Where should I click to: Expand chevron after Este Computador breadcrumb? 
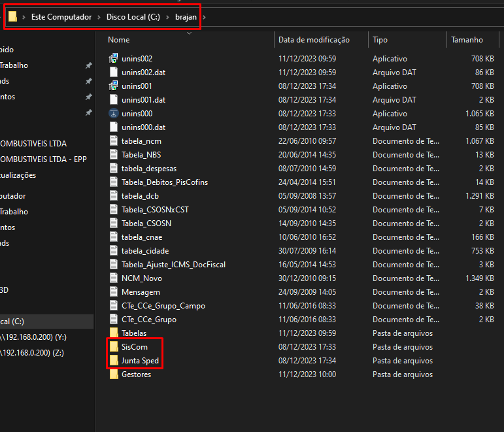tap(99, 16)
